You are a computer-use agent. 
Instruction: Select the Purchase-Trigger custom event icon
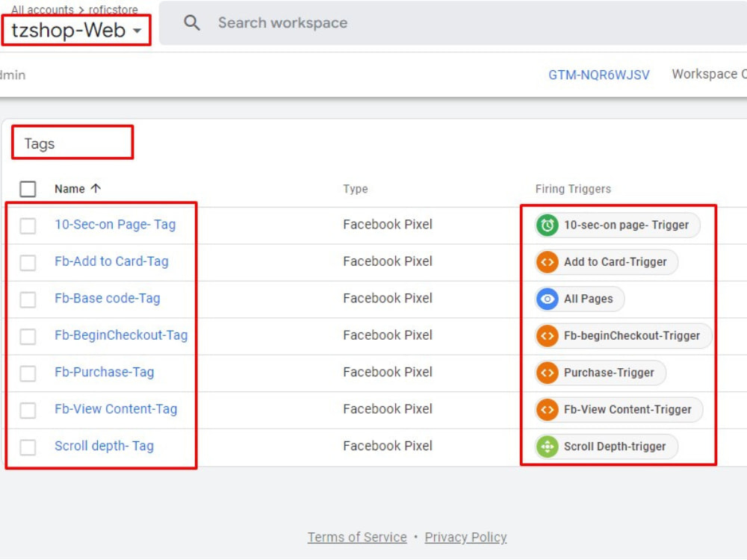click(x=546, y=373)
